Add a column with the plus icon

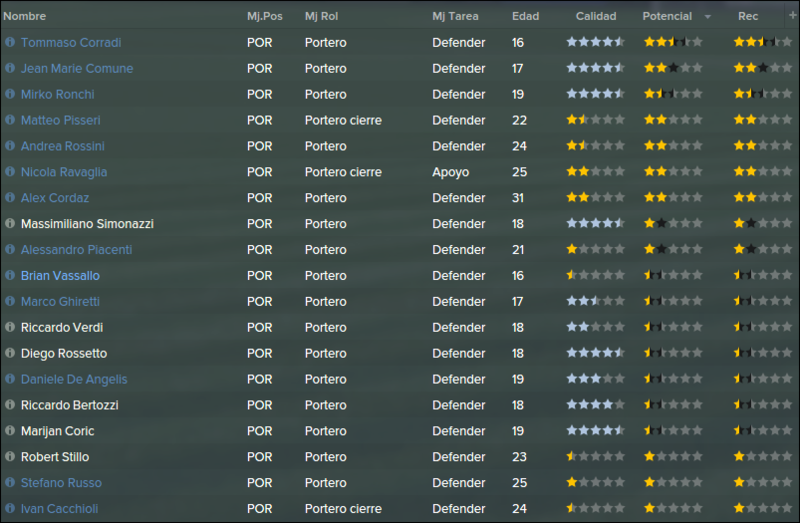pyautogui.click(x=792, y=15)
